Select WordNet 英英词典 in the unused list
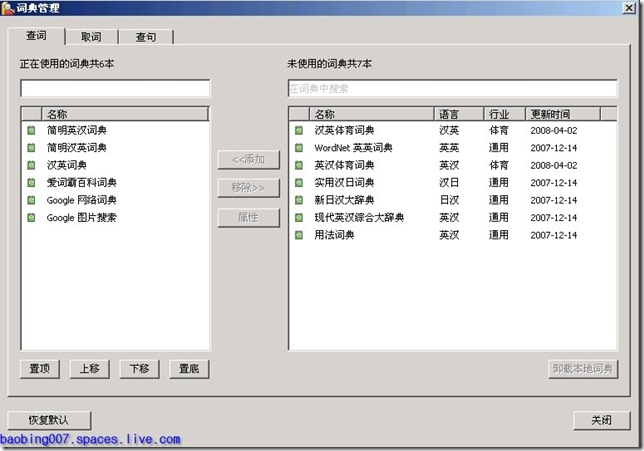The width and height of the screenshot is (644, 451). [453, 148]
